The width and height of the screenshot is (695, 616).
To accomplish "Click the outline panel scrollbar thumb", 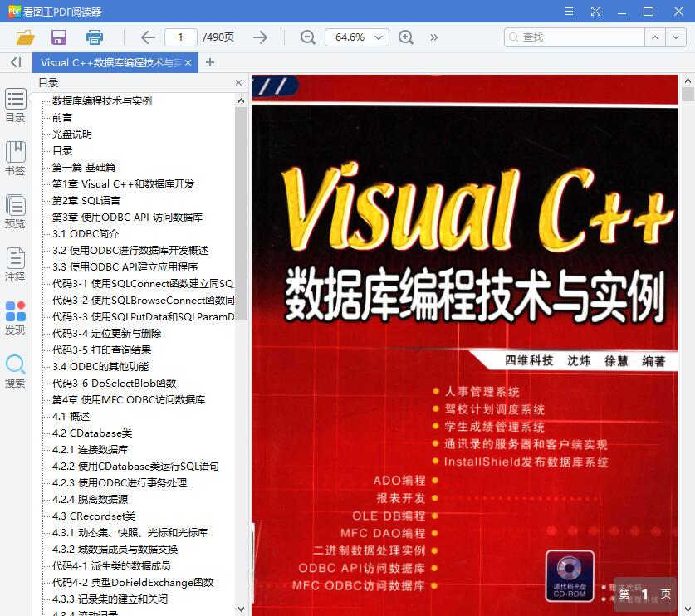I will (241, 213).
